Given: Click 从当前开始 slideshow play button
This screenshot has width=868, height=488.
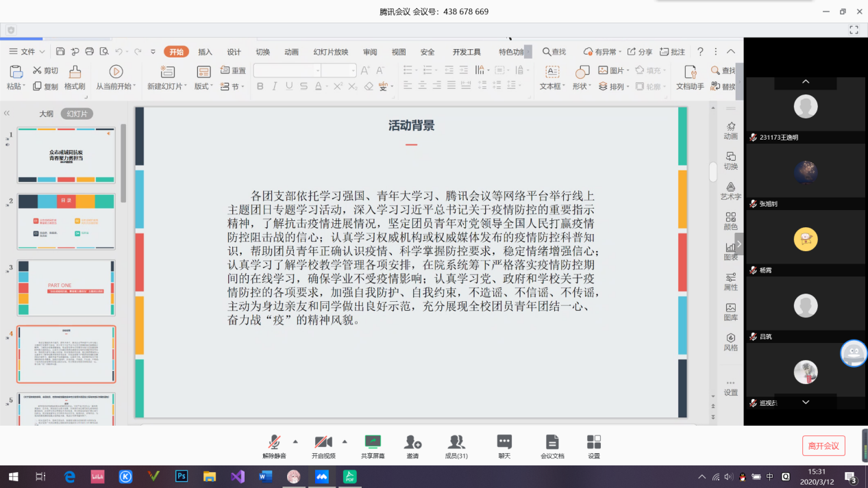Looking at the screenshot, I should (x=116, y=72).
